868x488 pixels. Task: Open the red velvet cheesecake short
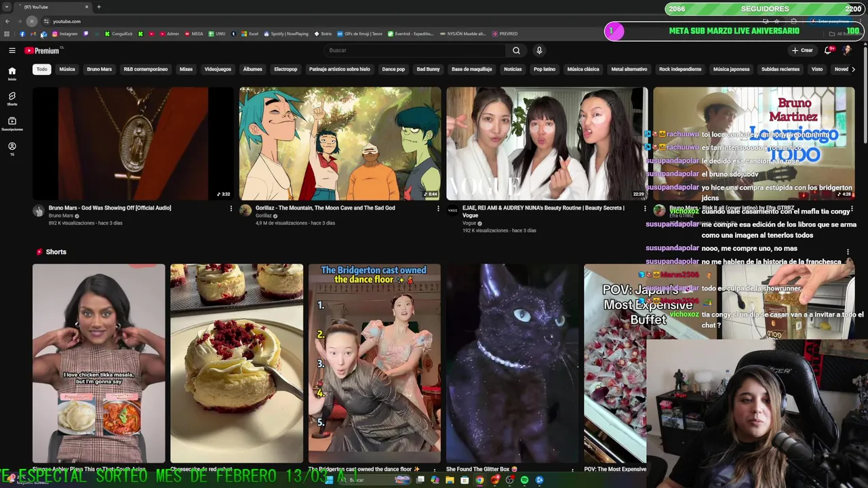point(237,363)
